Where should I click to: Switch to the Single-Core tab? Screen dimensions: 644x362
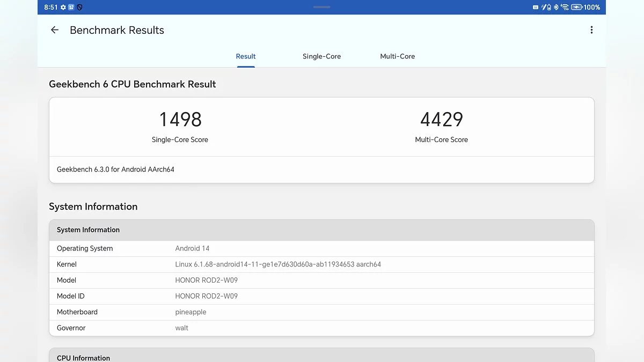tap(321, 56)
